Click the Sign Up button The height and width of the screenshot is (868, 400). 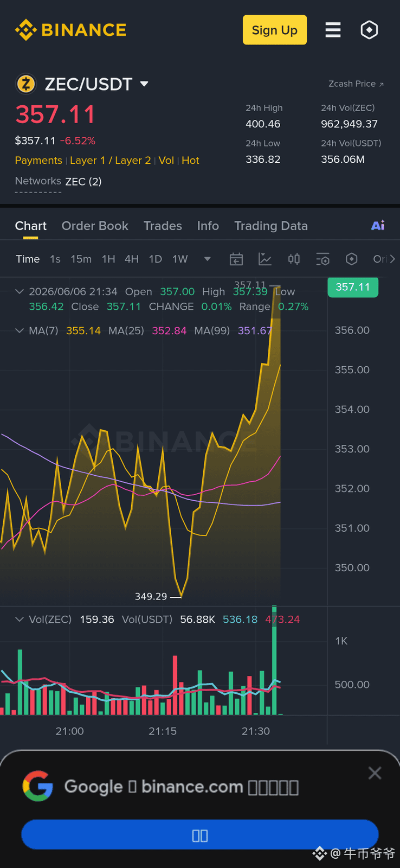(x=275, y=30)
